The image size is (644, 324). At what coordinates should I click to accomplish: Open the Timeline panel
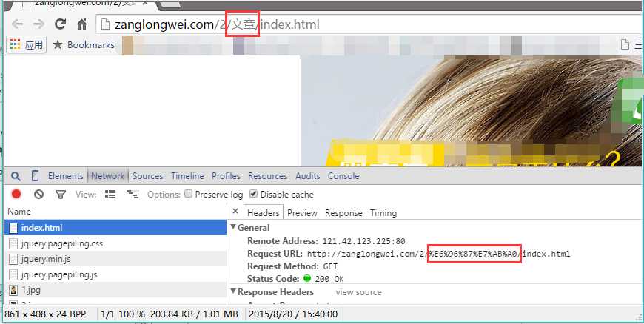pyautogui.click(x=188, y=176)
